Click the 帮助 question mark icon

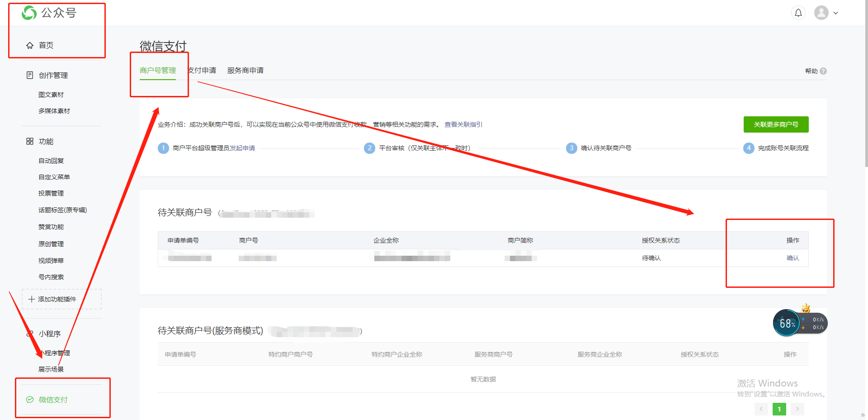point(823,71)
